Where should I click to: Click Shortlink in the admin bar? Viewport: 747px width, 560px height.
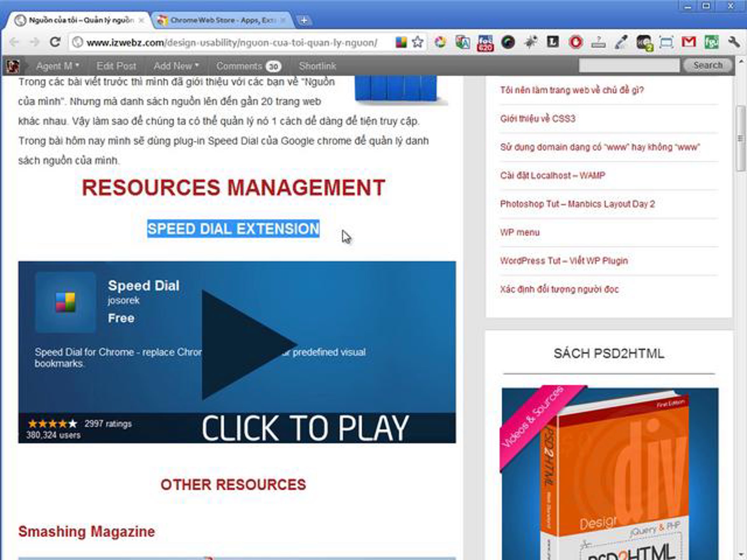click(317, 66)
